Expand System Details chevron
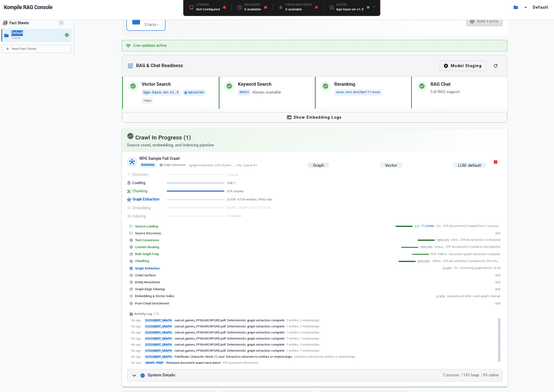Image resolution: width=554 pixels, height=392 pixels. point(134,375)
